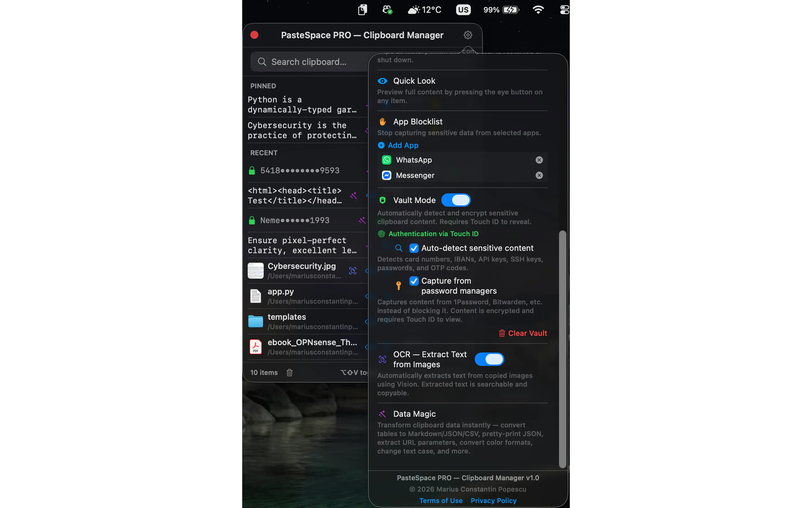Screen dimensions: 812x508
Task: Select the app.py file name
Action: click(281, 292)
